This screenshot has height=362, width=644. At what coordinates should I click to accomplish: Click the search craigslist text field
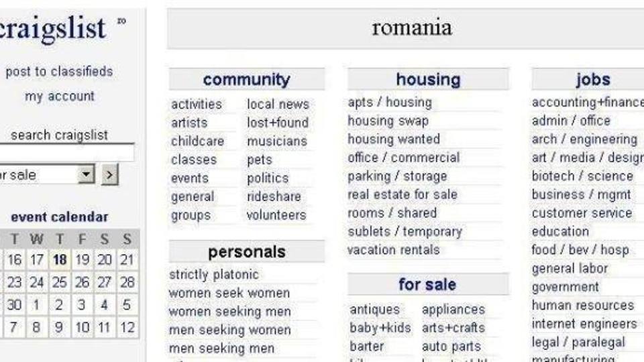coord(66,153)
